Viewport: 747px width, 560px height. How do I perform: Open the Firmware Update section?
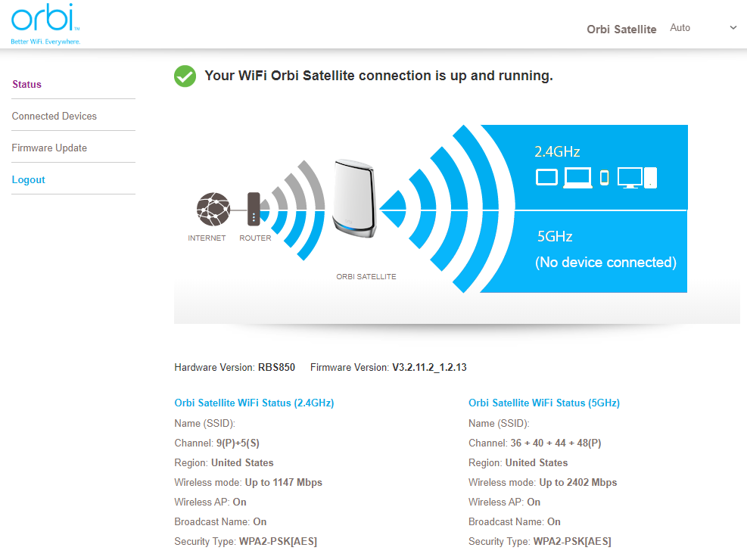pyautogui.click(x=49, y=148)
